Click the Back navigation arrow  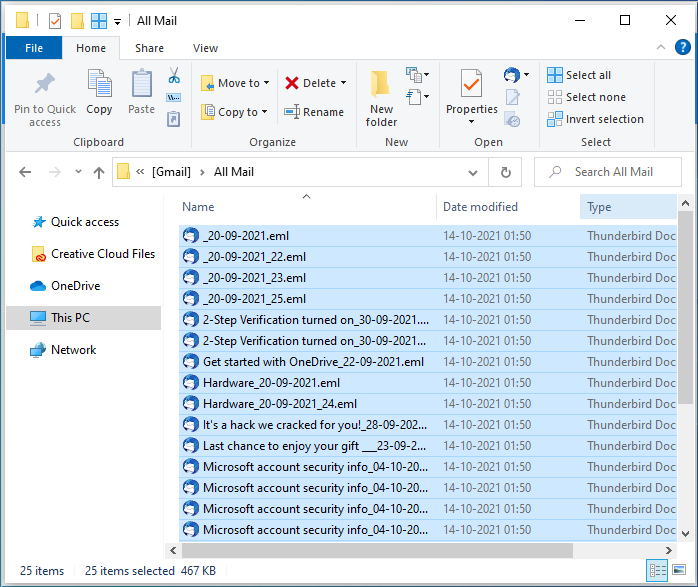(x=25, y=172)
